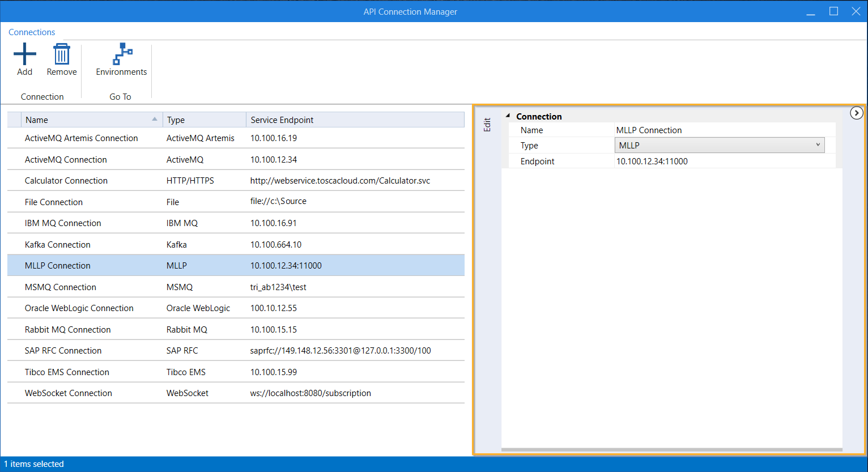This screenshot has height=472, width=868.
Task: Edit the Name field containing MLLP Connection
Action: pyautogui.click(x=724, y=130)
